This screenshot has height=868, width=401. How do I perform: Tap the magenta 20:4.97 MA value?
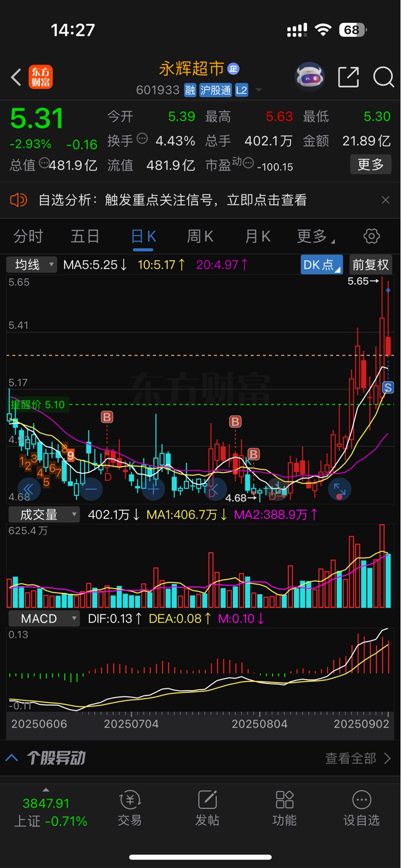(222, 265)
